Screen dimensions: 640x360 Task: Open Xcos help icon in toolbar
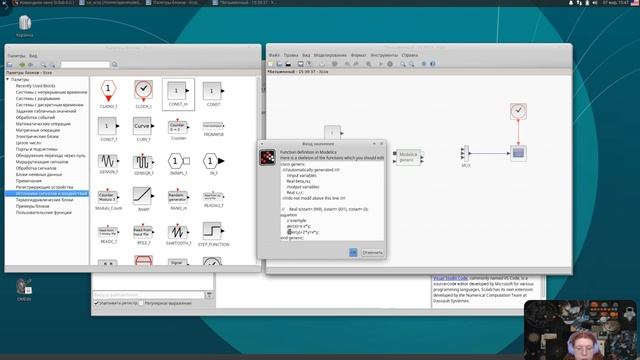(x=433, y=64)
